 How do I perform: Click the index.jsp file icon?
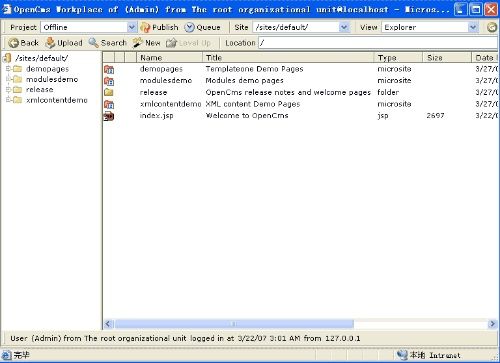(109, 116)
